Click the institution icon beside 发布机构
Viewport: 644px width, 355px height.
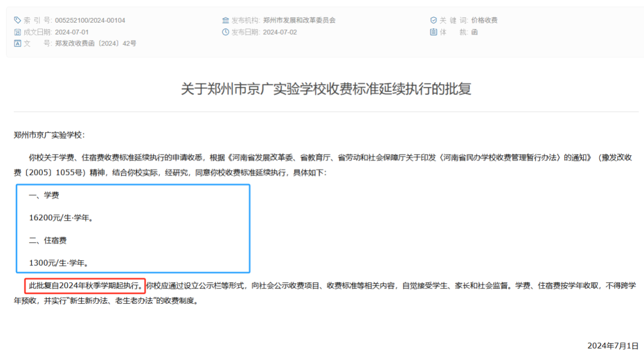[225, 20]
